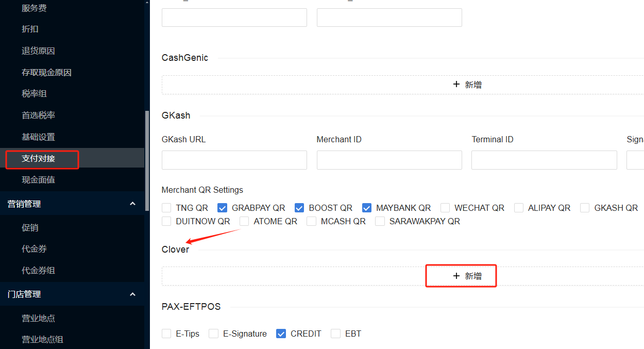Click the GKash section heading

click(176, 115)
